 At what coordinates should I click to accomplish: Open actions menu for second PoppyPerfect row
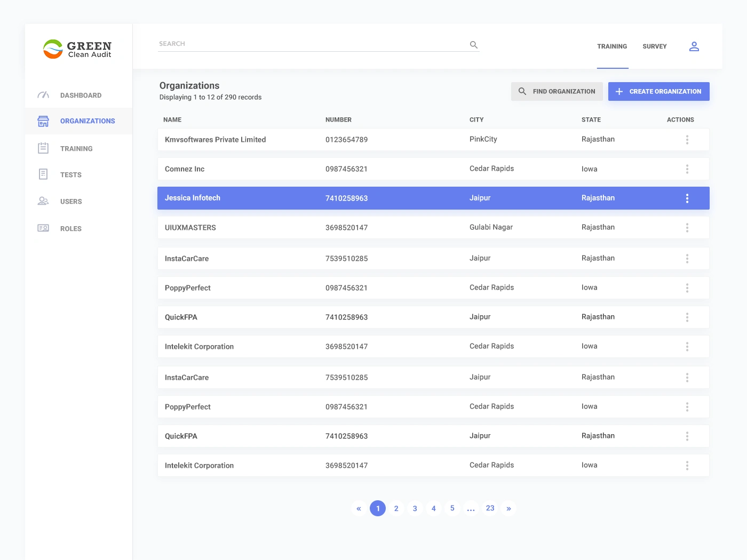coord(687,407)
